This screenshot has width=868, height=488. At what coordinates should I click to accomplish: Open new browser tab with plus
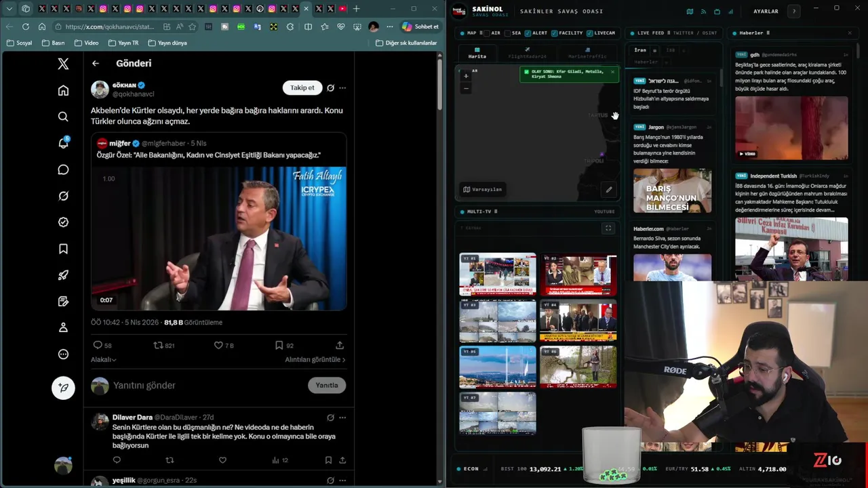pyautogui.click(x=357, y=9)
